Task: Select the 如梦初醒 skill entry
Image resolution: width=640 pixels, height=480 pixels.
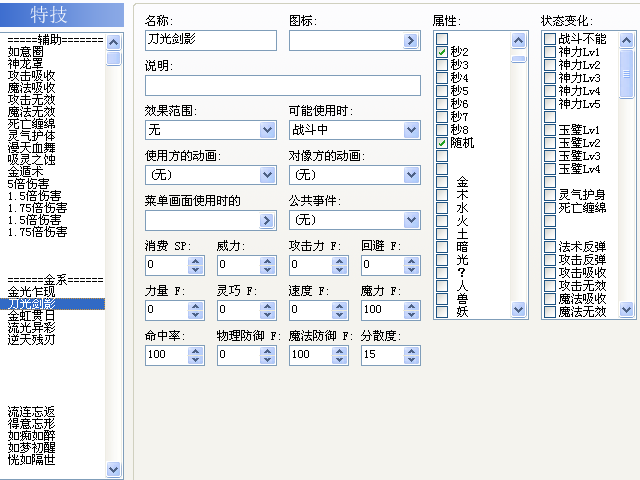Action: coord(31,448)
